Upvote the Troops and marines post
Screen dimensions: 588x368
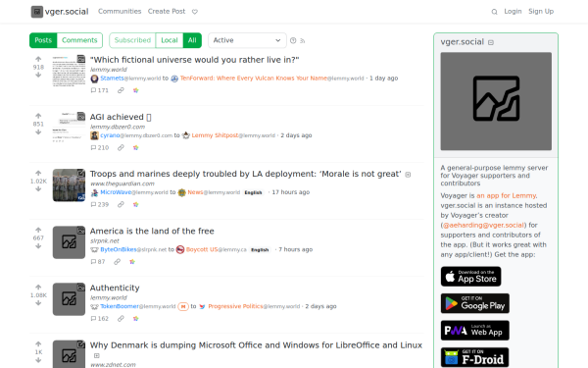pyautogui.click(x=38, y=173)
